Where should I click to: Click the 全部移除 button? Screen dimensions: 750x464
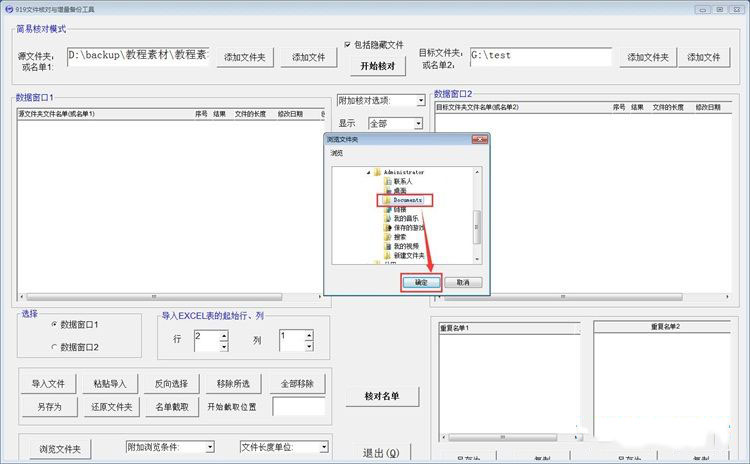[x=297, y=384]
